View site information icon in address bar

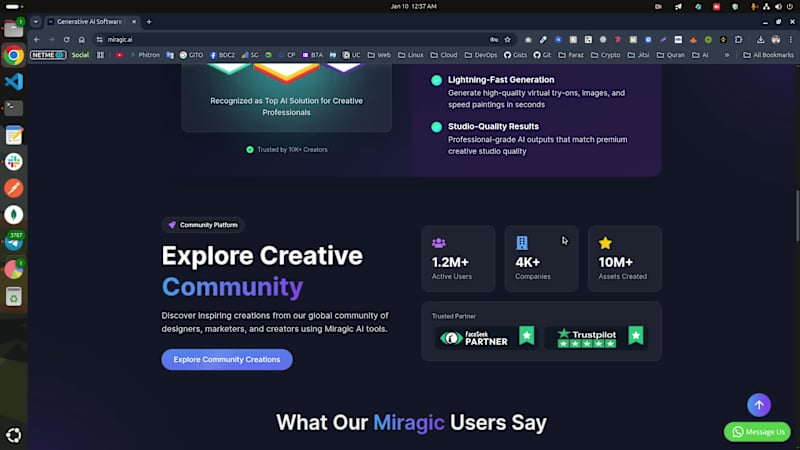[x=99, y=40]
